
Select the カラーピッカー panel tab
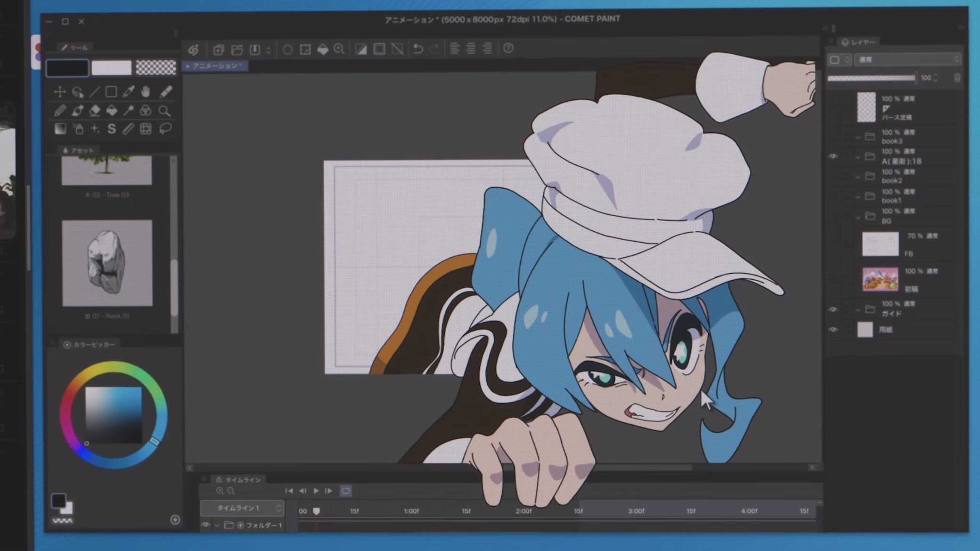click(90, 345)
